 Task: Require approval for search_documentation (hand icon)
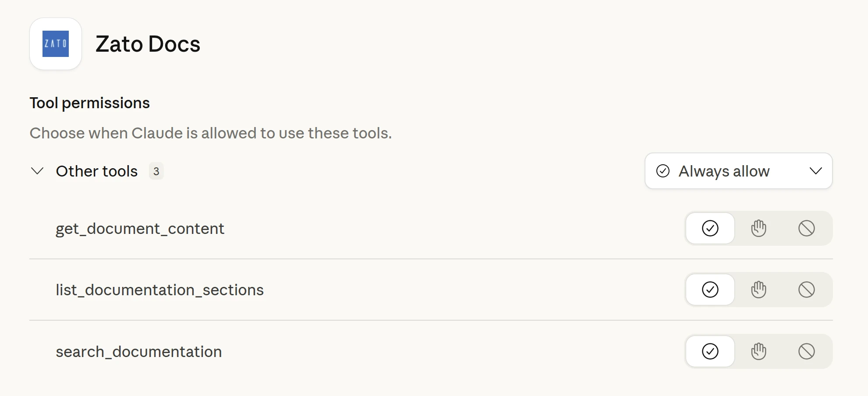(x=758, y=351)
